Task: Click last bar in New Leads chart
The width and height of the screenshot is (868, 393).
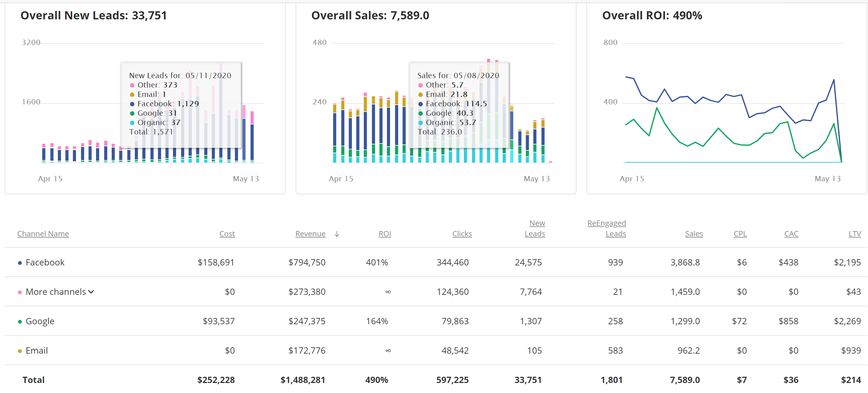Action: [252, 141]
